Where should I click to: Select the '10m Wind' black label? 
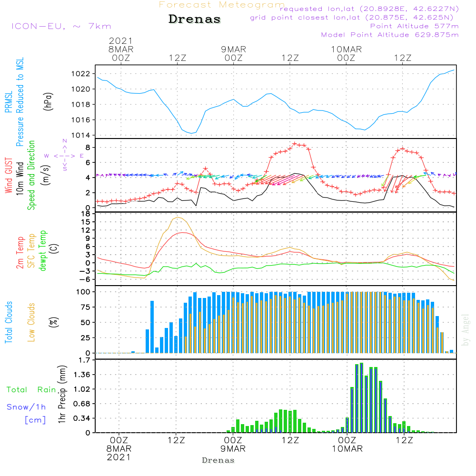pos(20,178)
